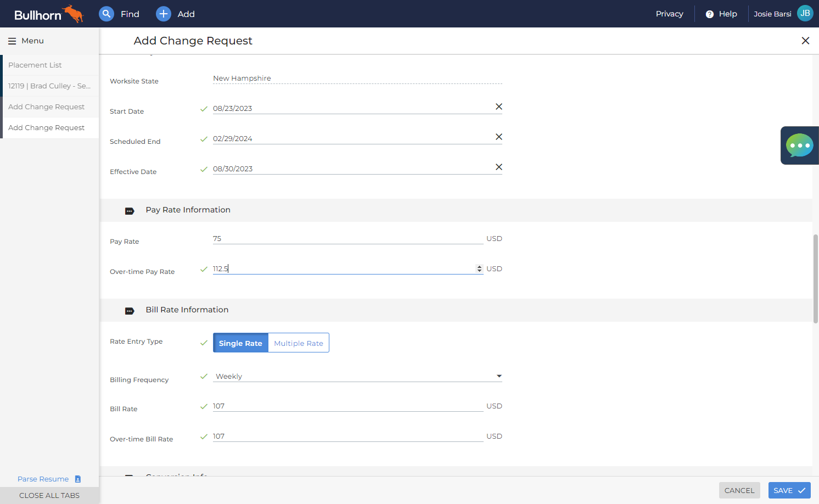Switch to Multiple Rate entry type
Viewport: 819px width, 504px height.
pos(299,343)
